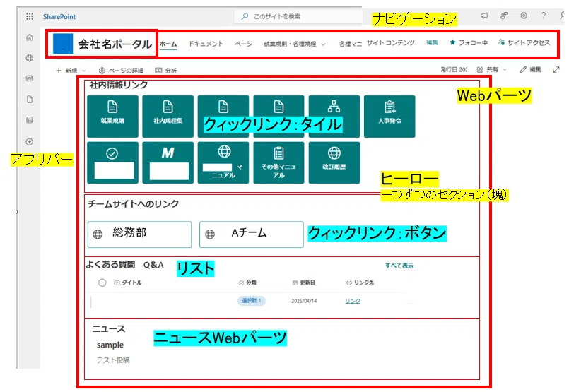The height and width of the screenshot is (392, 569).
Task: Select the ドキュメント navigation item
Action: coord(206,44)
